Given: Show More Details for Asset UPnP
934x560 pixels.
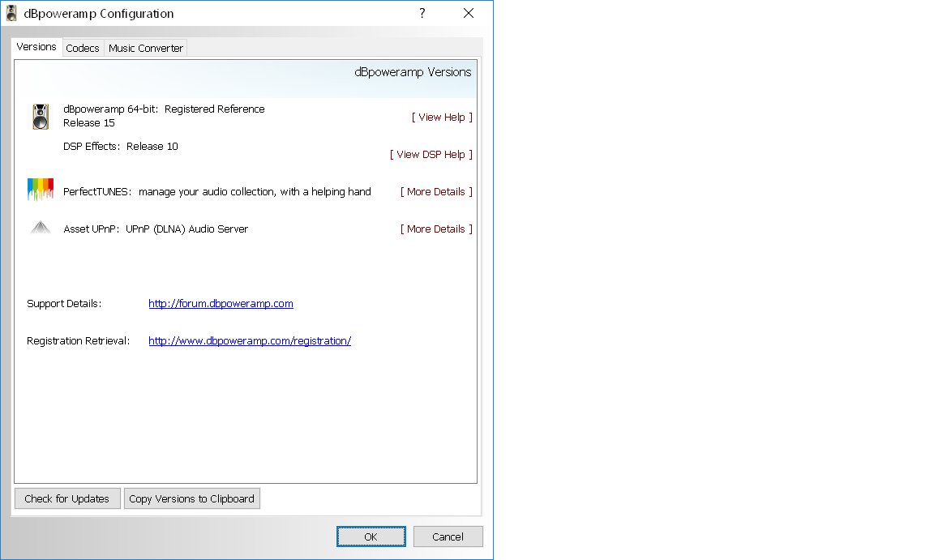Looking at the screenshot, I should (436, 229).
